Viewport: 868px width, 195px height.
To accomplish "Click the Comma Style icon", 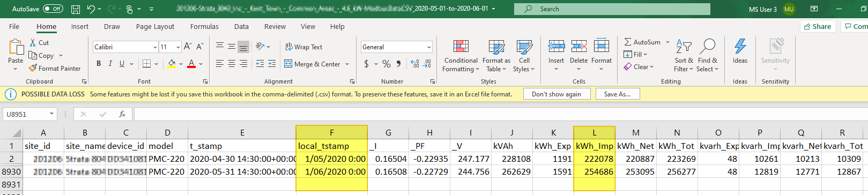I will [398, 64].
